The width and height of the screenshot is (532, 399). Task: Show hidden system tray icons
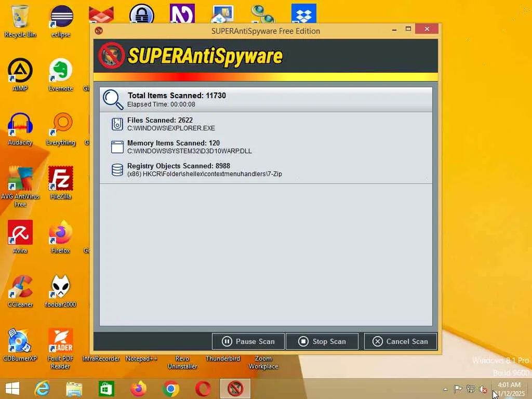pos(445,390)
